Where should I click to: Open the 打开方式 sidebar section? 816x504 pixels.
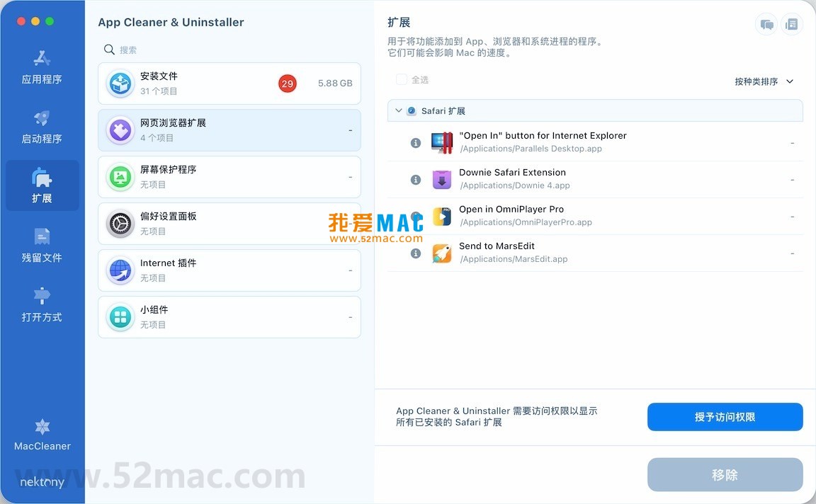click(42, 305)
